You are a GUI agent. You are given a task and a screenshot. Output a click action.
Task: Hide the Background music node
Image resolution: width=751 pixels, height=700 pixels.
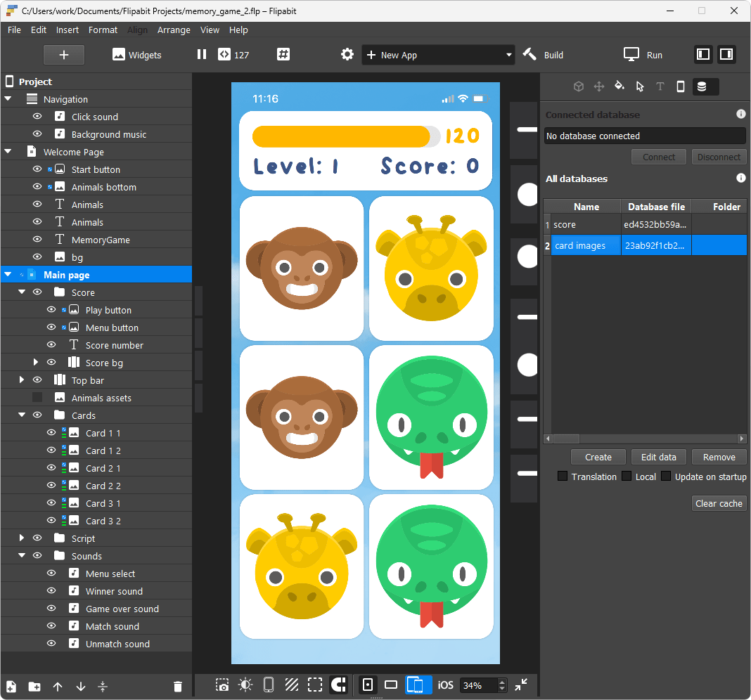tap(38, 134)
